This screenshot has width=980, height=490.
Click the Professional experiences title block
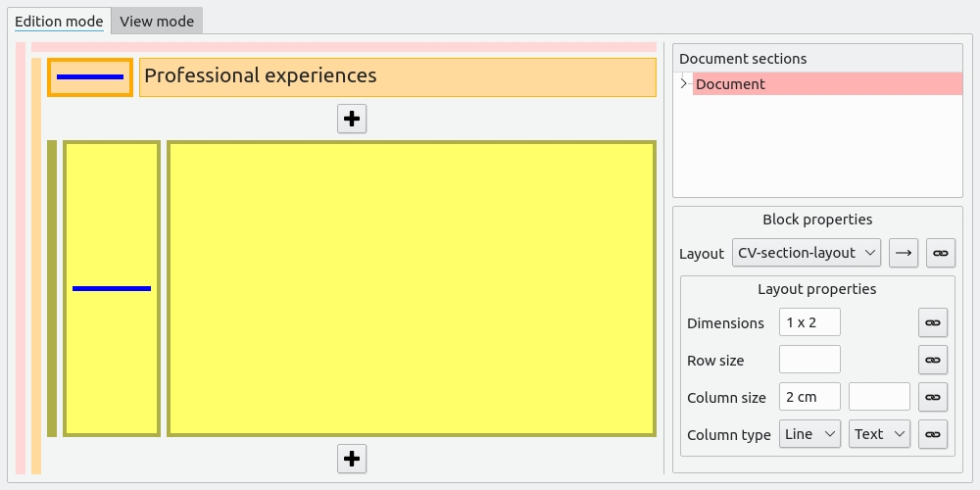(398, 77)
